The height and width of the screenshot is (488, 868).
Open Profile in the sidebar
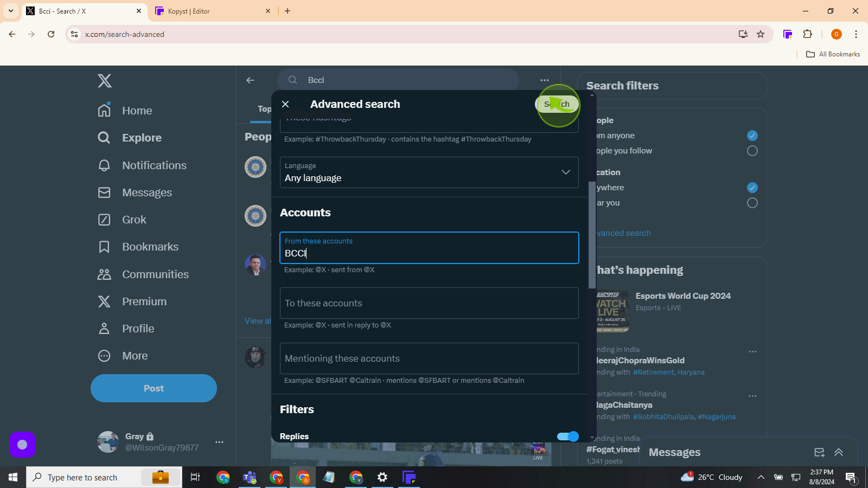click(126, 329)
